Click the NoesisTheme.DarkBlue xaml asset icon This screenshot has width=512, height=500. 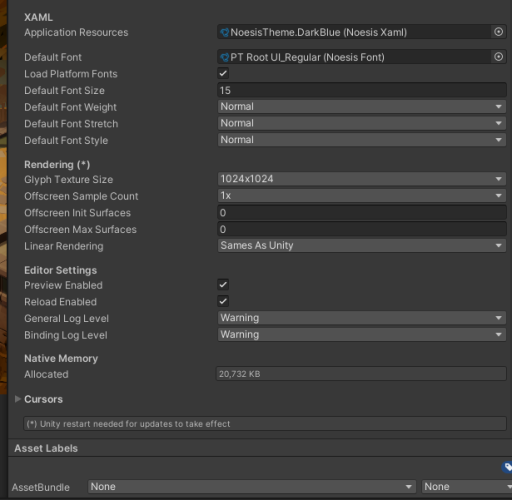(225, 32)
